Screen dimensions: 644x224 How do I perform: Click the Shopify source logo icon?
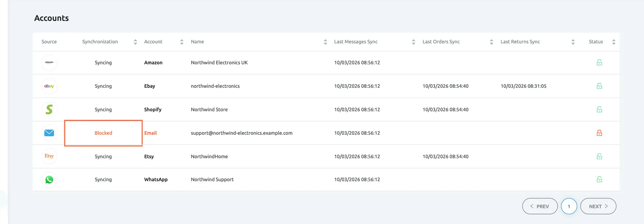49,109
